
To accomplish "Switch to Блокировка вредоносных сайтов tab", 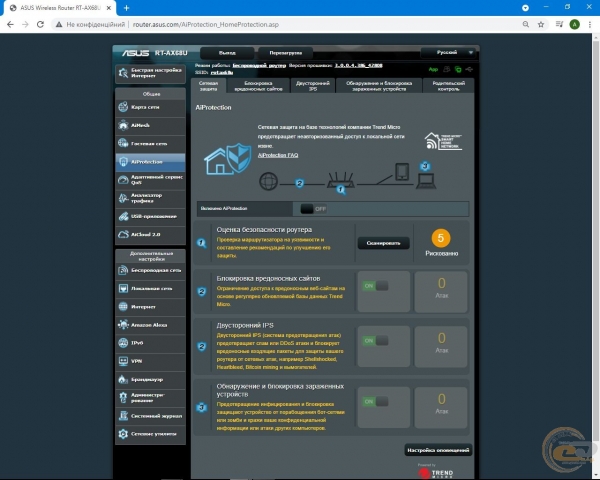I will coord(258,86).
